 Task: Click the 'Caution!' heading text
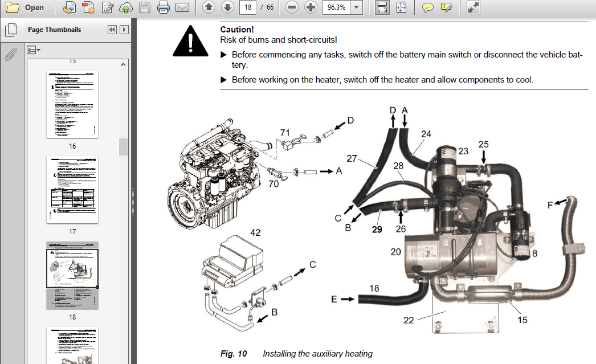click(237, 29)
